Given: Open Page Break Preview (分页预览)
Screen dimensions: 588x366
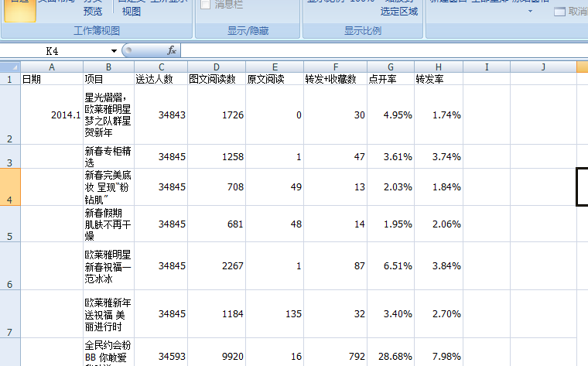Looking at the screenshot, I should click(x=92, y=11).
